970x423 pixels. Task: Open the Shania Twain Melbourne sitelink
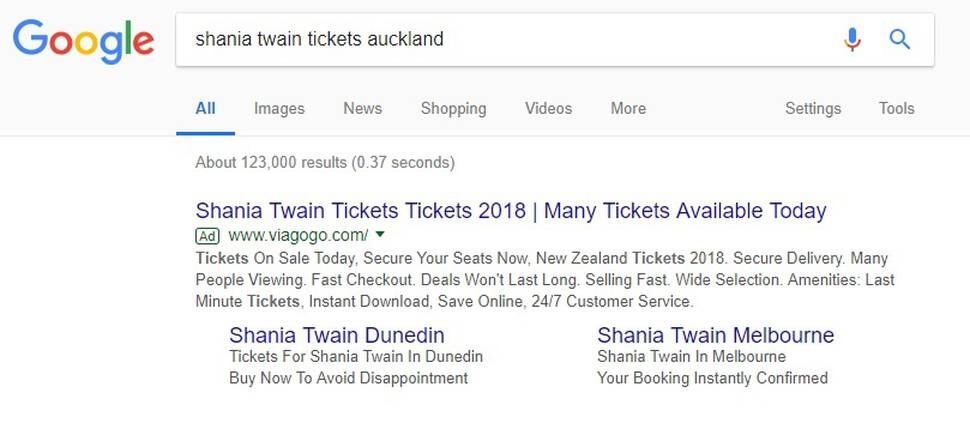716,335
